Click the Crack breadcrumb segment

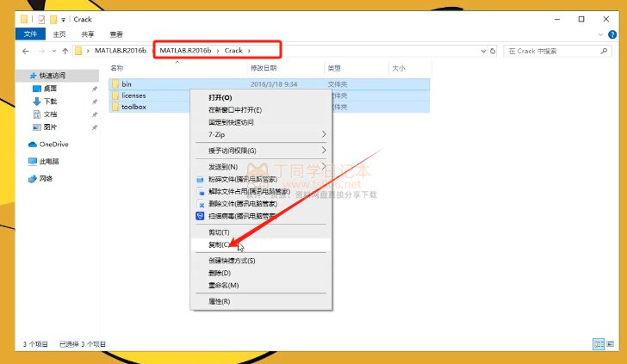tap(233, 51)
